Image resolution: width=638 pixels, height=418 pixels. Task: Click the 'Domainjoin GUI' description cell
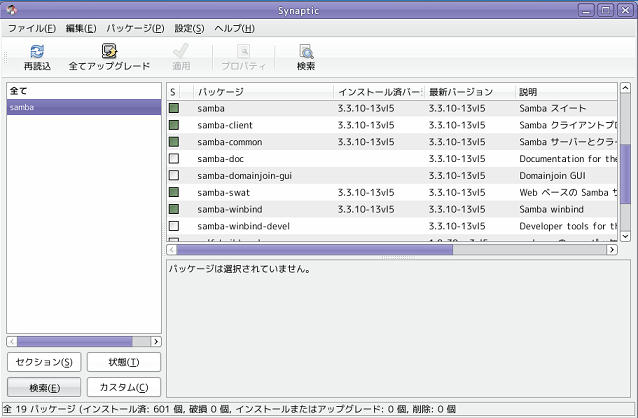[x=553, y=176]
